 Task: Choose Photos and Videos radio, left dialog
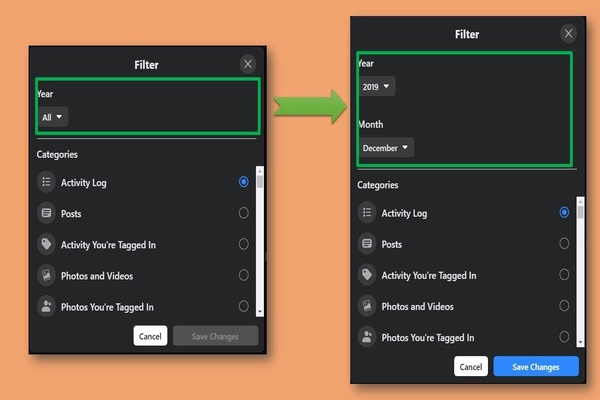[x=243, y=275]
